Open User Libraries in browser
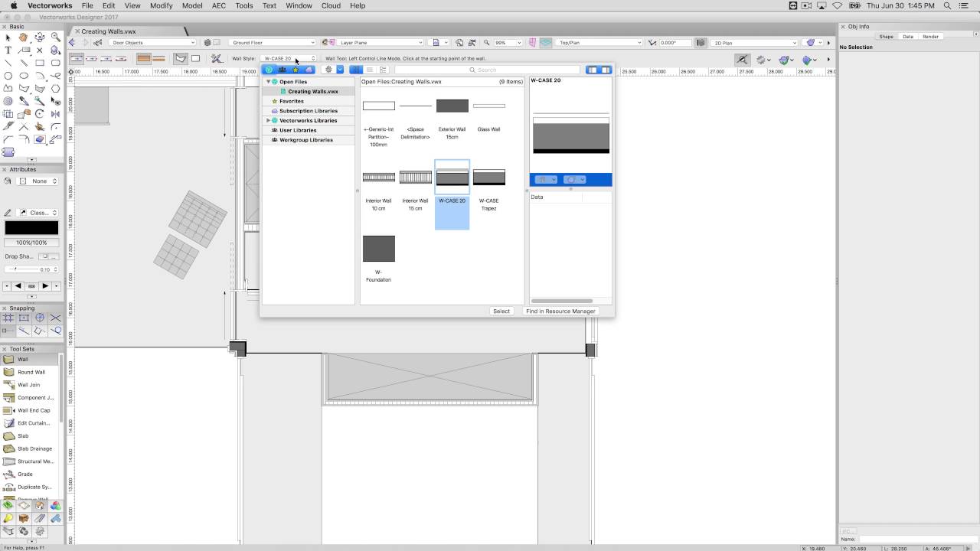This screenshot has height=551, width=980. click(297, 130)
